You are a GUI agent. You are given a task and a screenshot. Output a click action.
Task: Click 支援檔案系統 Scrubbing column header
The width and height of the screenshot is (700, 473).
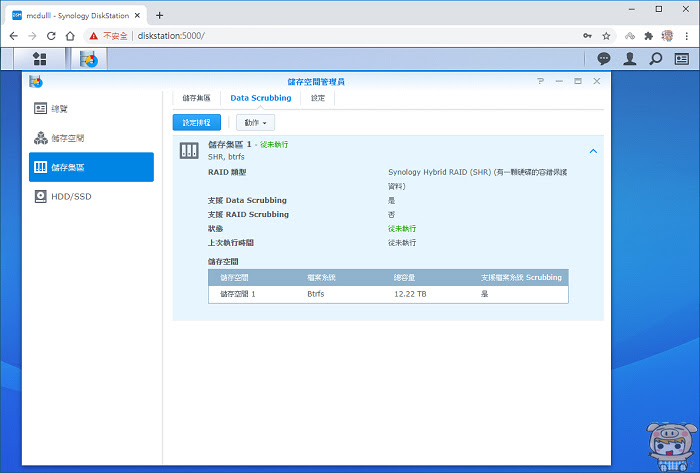(521, 278)
